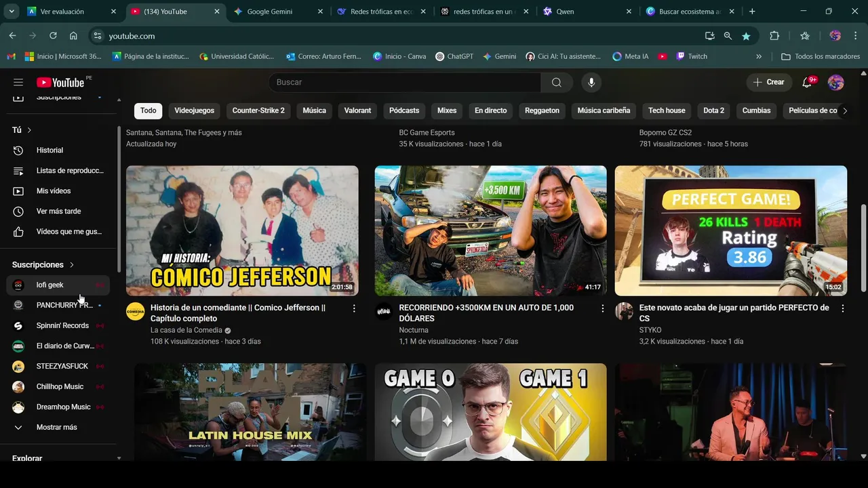
Task: Open Ver más tarde in sidebar
Action: pos(58,211)
